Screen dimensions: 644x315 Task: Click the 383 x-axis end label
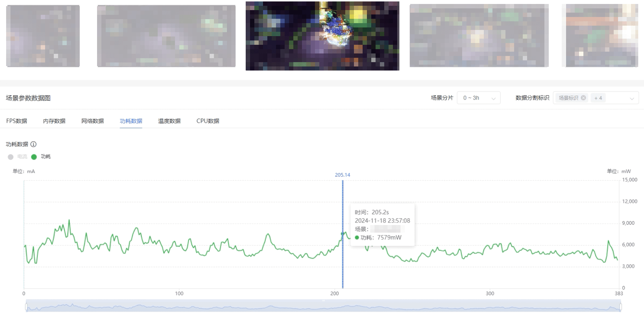(619, 293)
